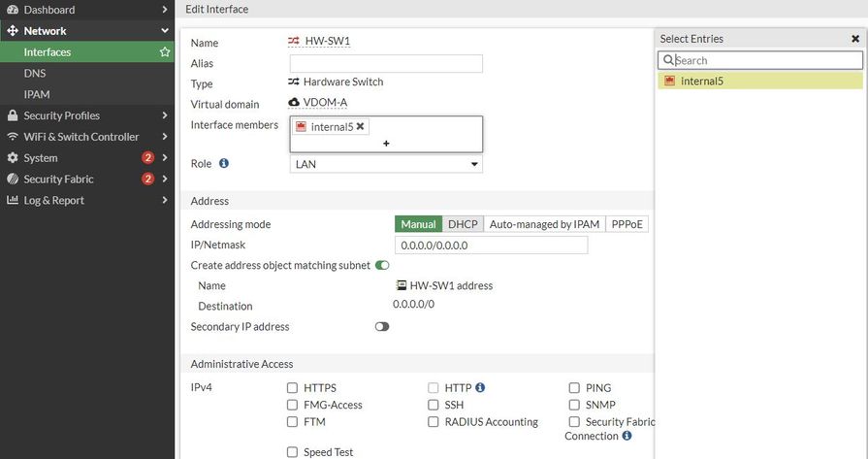The height and width of the screenshot is (459, 868).
Task: Click the Security Fabric Connection info icon
Action: [627, 437]
